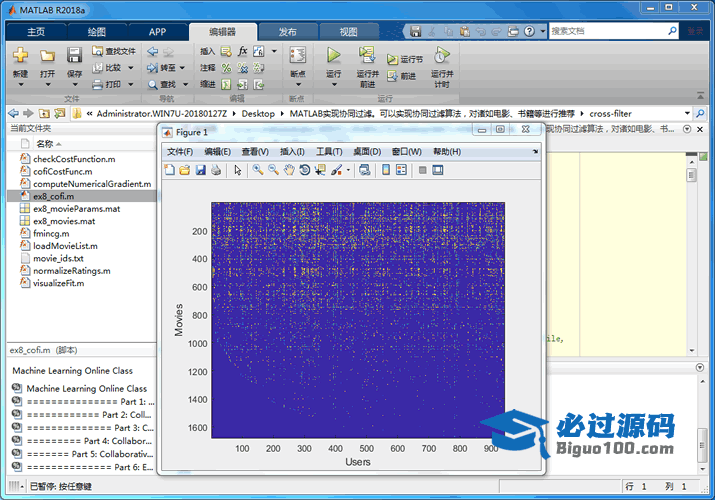Expand the 打印 dropdown arrow

131,84
